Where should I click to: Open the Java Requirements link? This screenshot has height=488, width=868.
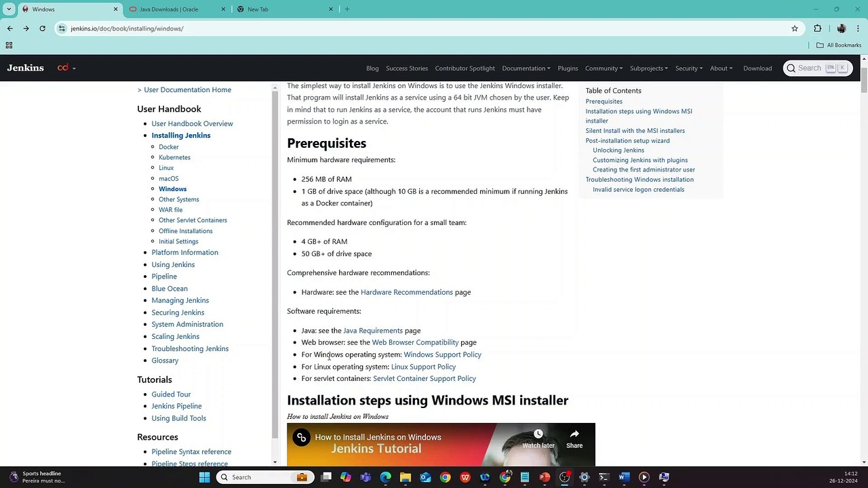[373, 331]
